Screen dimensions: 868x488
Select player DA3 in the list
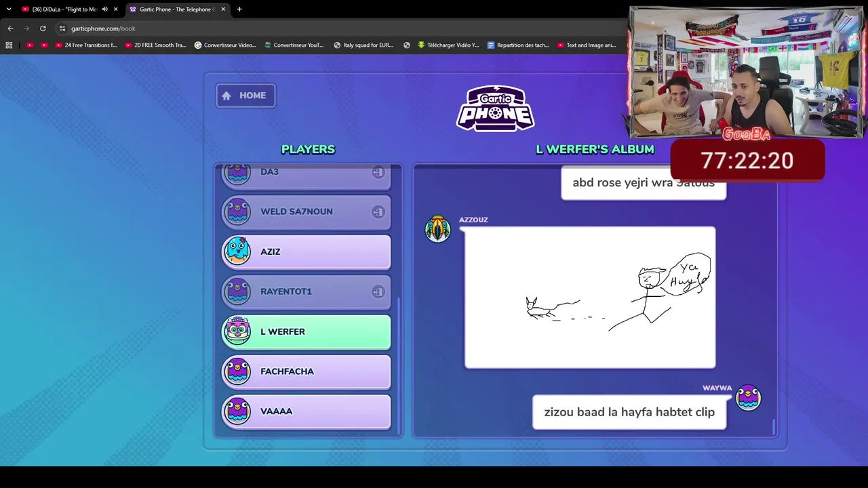(x=307, y=175)
